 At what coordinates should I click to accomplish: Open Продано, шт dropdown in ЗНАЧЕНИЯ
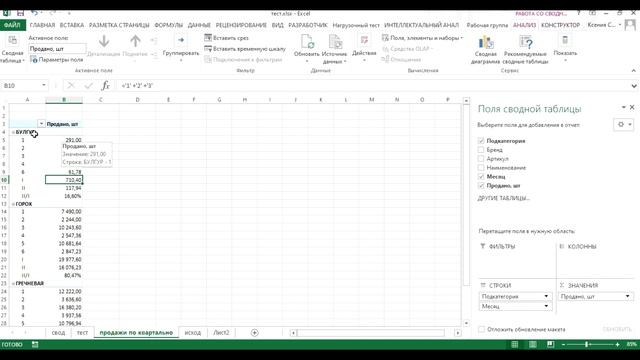pos(627,296)
